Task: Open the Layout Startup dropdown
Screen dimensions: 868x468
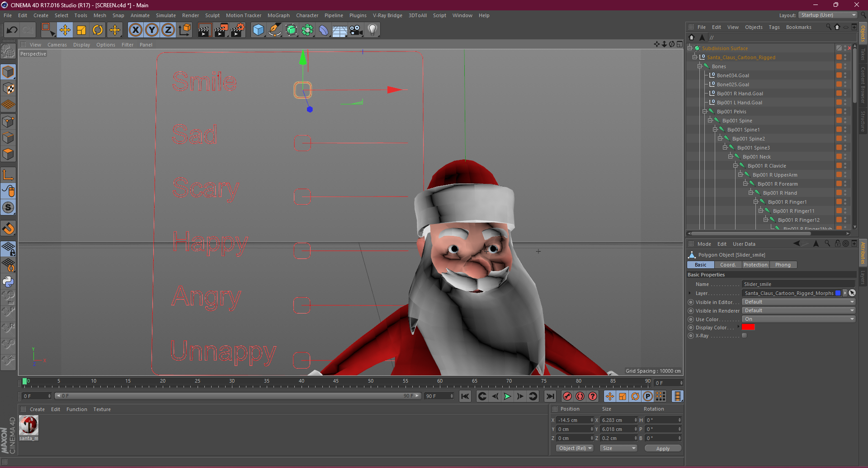Action: (x=828, y=15)
